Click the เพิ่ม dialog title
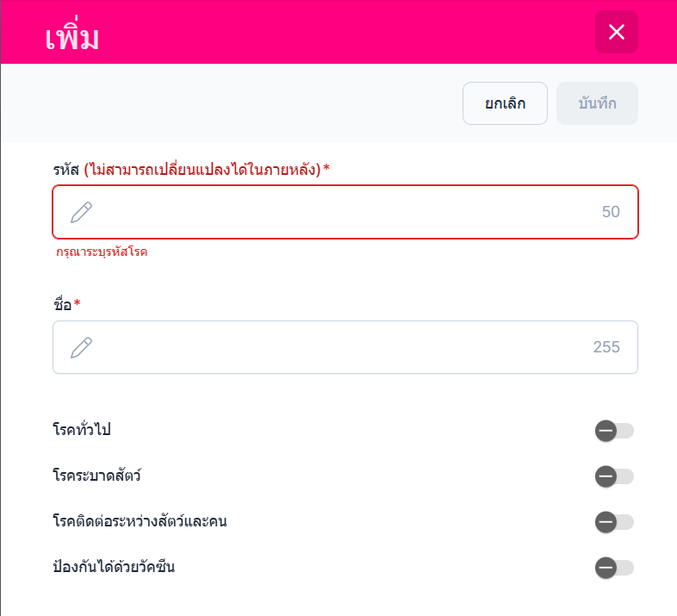677x616 pixels. [x=72, y=37]
